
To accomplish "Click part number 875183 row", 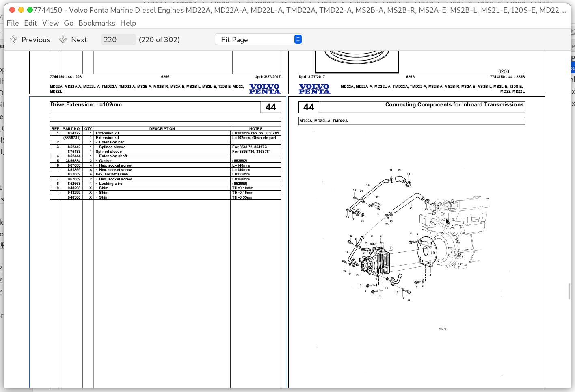I will tap(165, 152).
